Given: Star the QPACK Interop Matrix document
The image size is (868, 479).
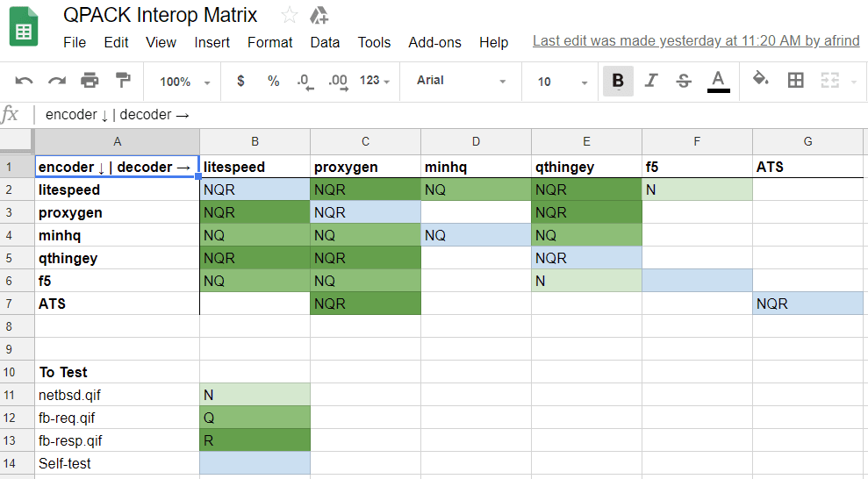Looking at the screenshot, I should coord(290,15).
